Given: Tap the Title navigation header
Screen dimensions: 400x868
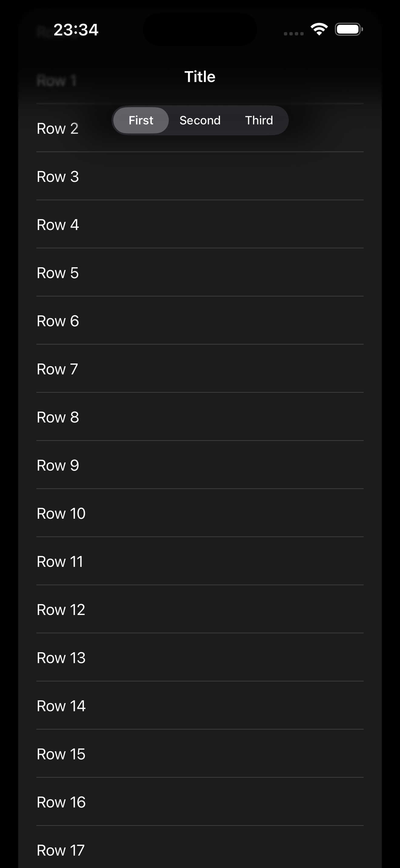Looking at the screenshot, I should (200, 77).
